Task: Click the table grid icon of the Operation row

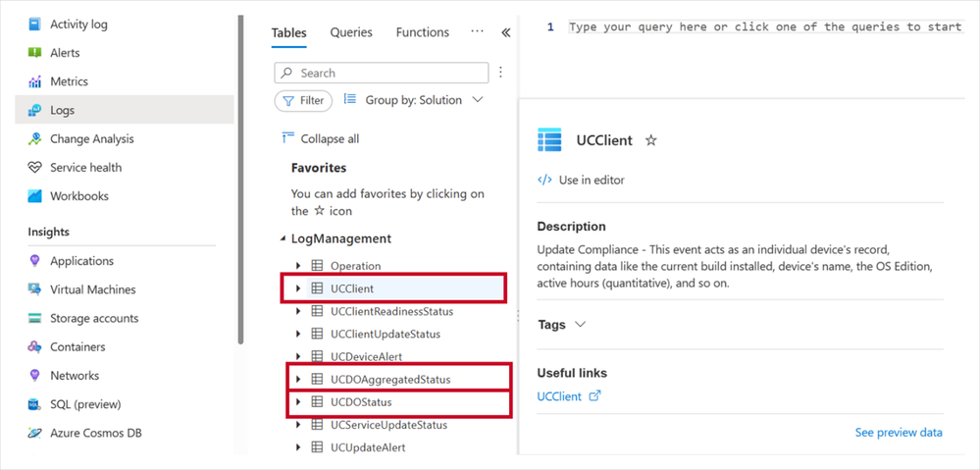Action: pyautogui.click(x=317, y=266)
